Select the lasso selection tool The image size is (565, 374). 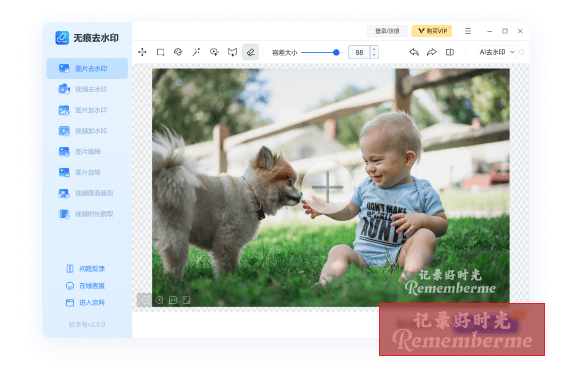[x=214, y=52]
